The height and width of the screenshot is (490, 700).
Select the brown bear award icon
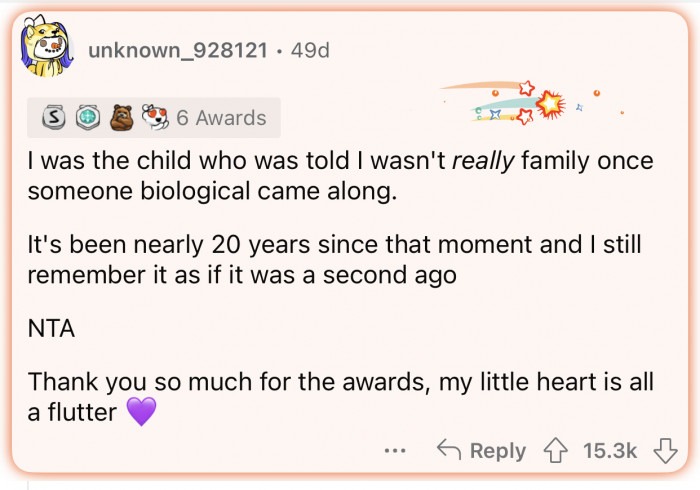[x=119, y=118]
